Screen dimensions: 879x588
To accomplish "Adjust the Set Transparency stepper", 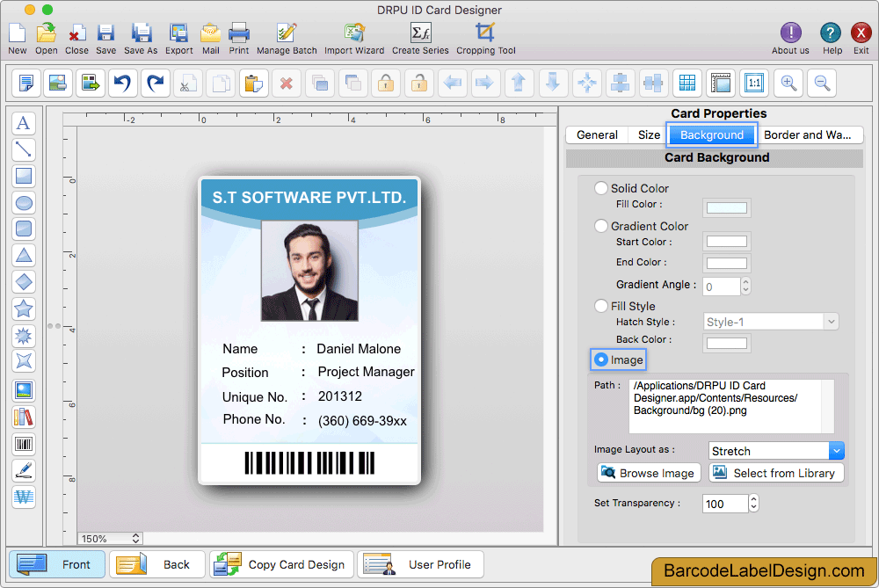I will (754, 504).
